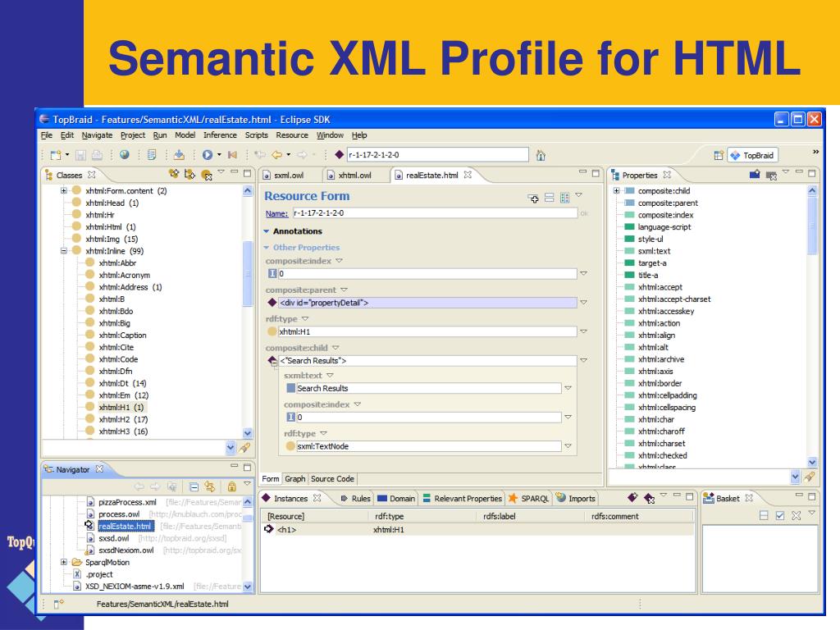Select xhtml:accesskey in the Properties list
The width and height of the screenshot is (840, 630).
666,311
